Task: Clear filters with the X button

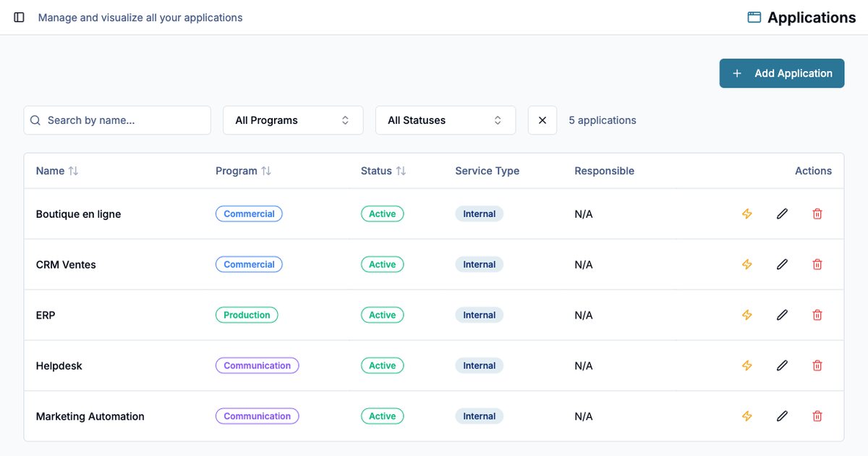Action: 542,120
